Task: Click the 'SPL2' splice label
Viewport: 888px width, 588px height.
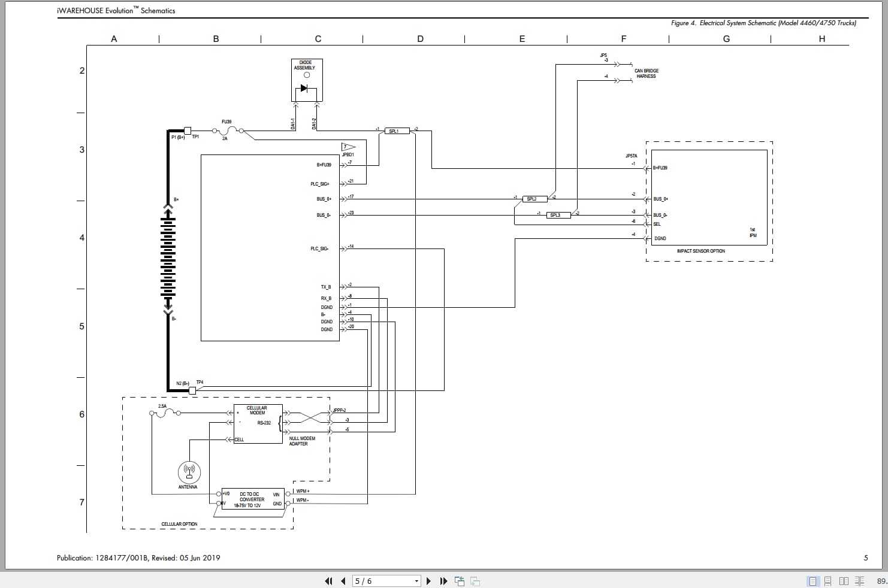Action: click(x=531, y=199)
